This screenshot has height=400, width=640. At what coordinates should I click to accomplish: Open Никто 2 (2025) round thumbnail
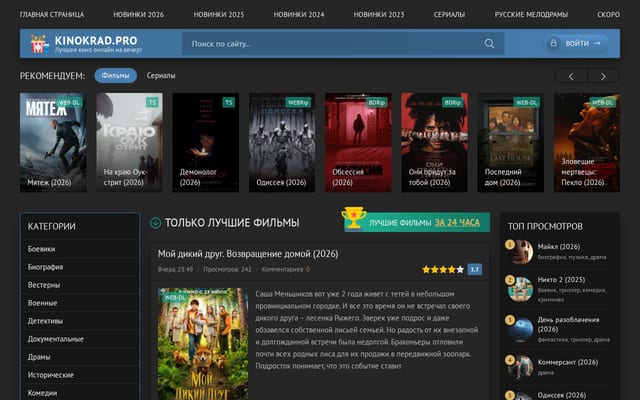(520, 288)
